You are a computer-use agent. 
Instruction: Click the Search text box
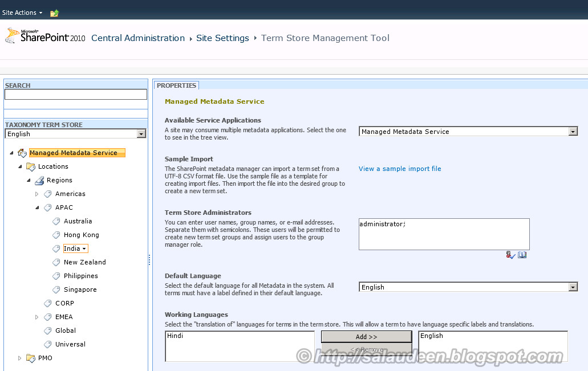76,95
